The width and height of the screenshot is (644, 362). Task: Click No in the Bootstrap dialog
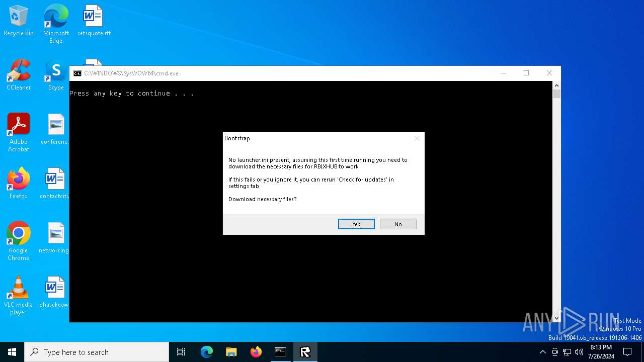[x=398, y=224]
